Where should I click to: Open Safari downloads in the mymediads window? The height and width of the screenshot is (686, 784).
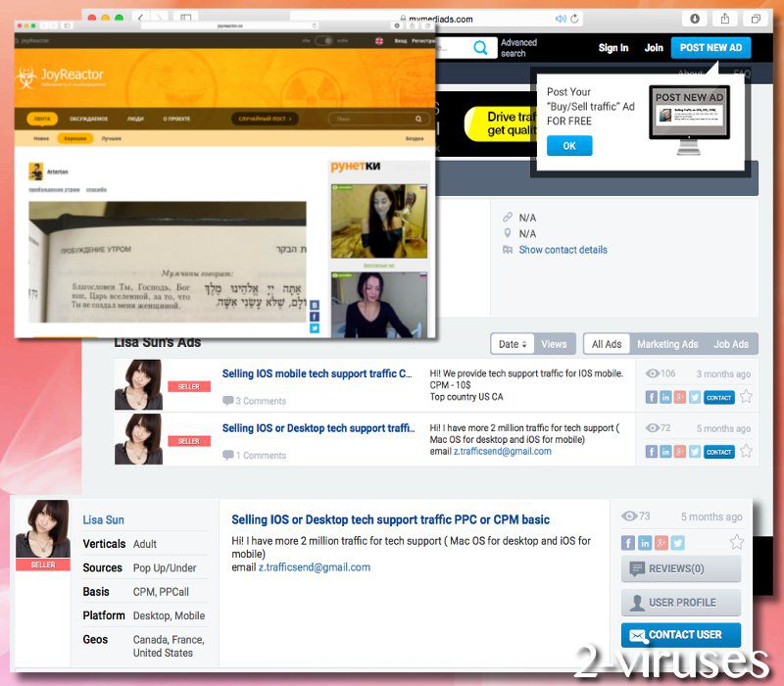(x=695, y=19)
